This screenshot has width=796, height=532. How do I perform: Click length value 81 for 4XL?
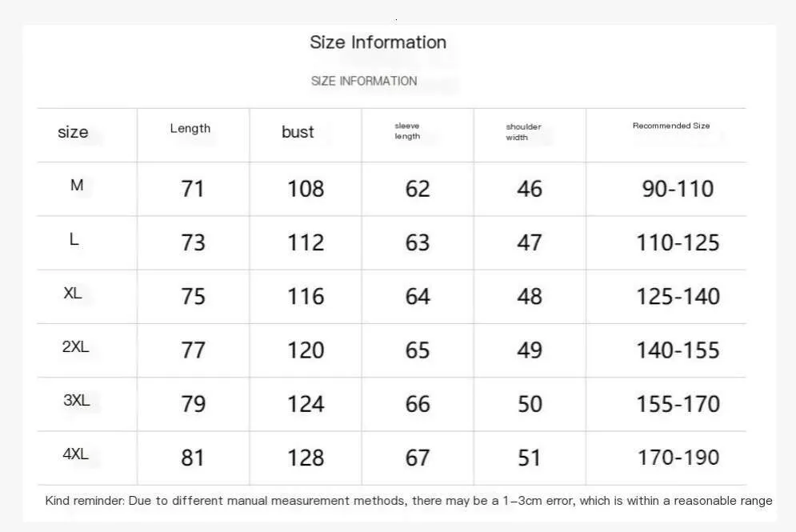193,458
